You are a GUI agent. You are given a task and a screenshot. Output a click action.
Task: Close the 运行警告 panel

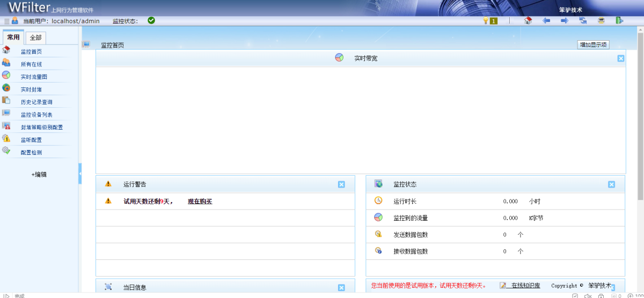tap(341, 184)
